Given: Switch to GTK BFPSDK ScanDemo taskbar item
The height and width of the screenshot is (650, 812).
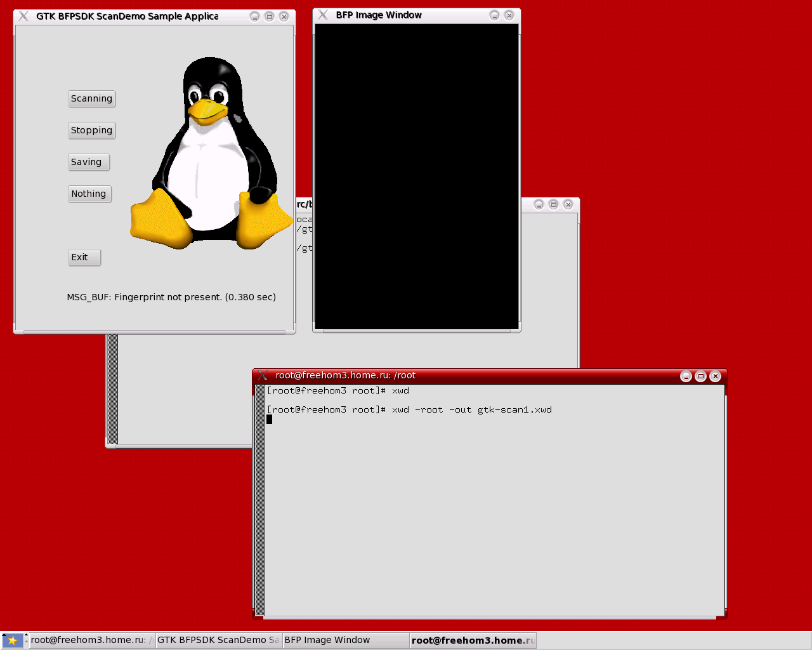Looking at the screenshot, I should [218, 640].
